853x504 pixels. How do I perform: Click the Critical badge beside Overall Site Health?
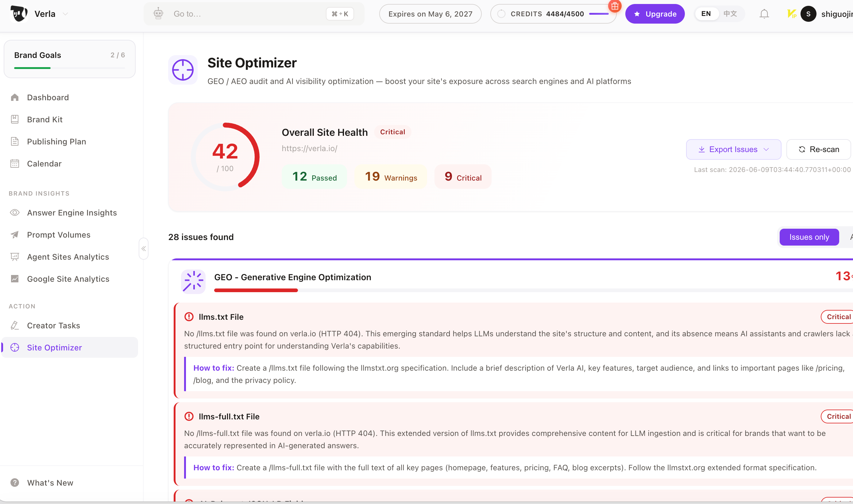(x=392, y=132)
